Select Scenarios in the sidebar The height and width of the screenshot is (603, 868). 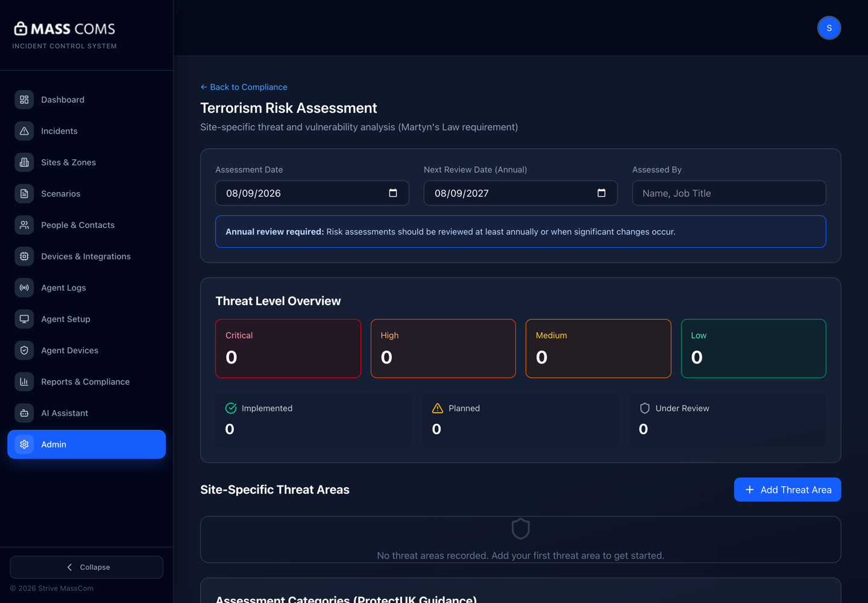tap(87, 194)
